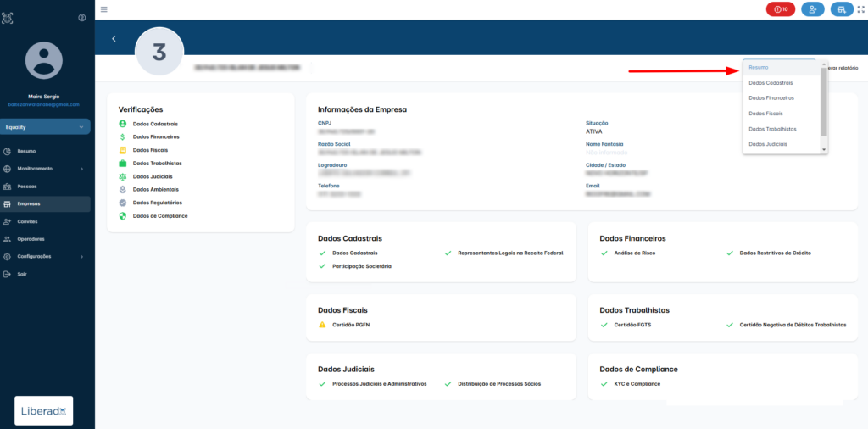
Task: Select Dados Financeiros in Verificações list
Action: point(156,136)
